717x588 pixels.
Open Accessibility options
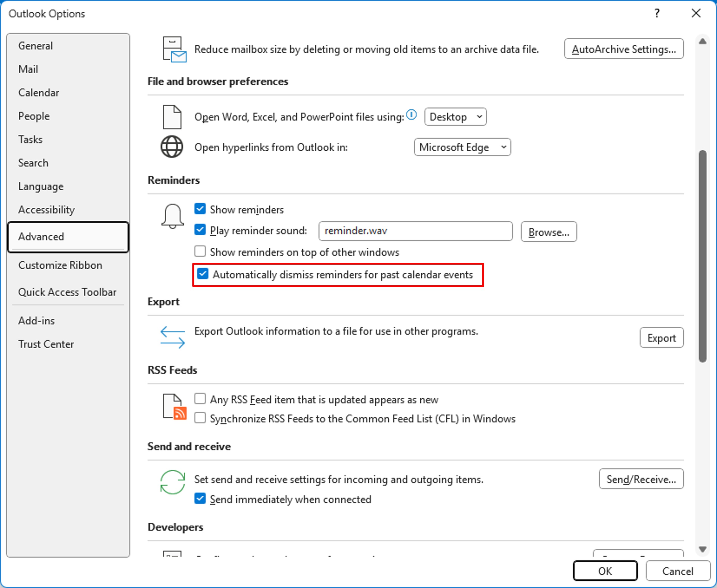click(68, 209)
